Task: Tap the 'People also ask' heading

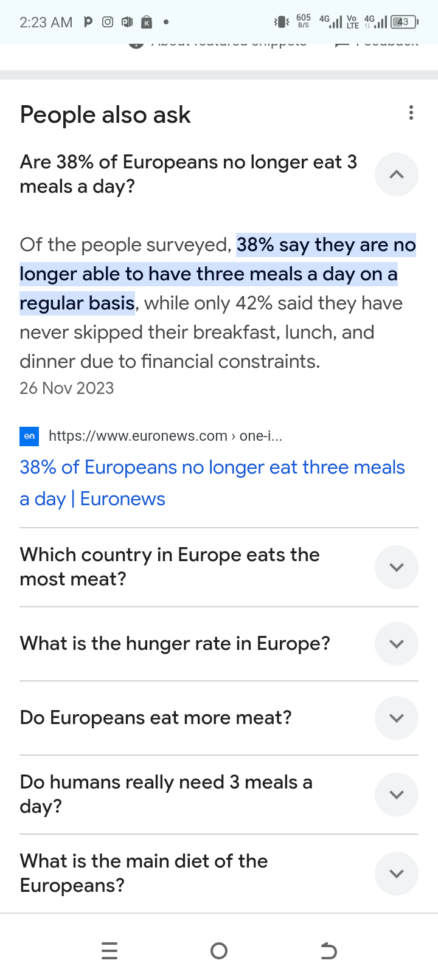Action: click(105, 115)
